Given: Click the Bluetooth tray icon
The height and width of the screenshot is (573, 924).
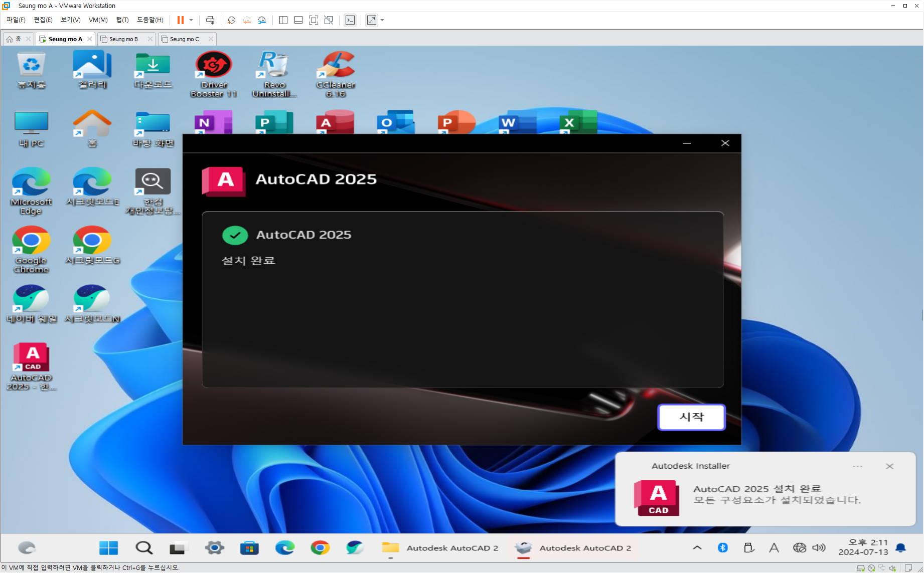Looking at the screenshot, I should coord(723,548).
